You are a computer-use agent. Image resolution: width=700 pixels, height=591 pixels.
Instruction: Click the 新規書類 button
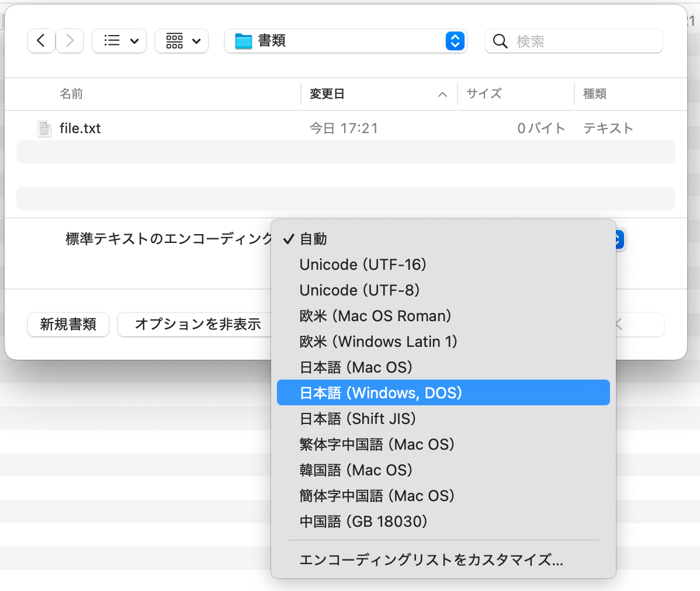[x=68, y=325]
